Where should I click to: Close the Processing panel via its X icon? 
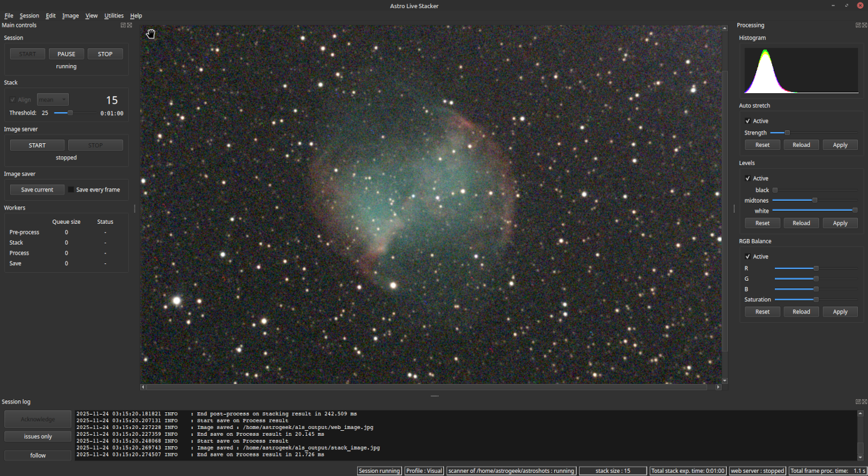pos(864,25)
